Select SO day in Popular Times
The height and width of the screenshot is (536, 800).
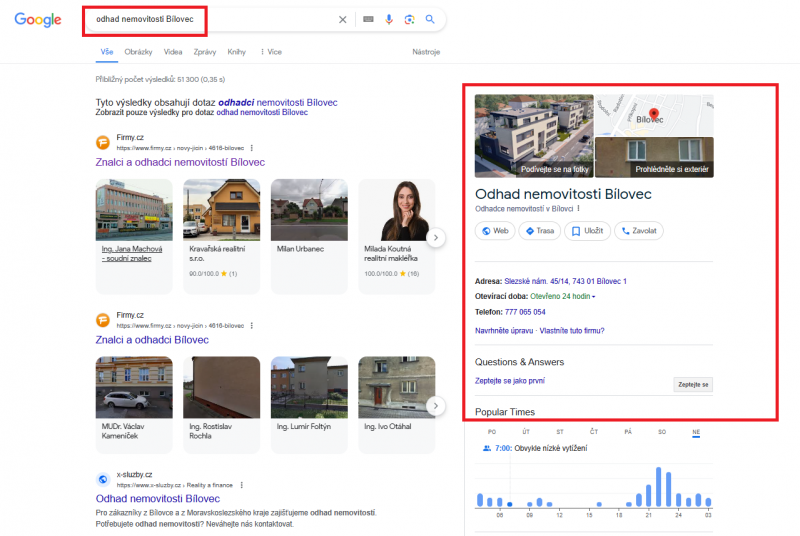coord(662,432)
